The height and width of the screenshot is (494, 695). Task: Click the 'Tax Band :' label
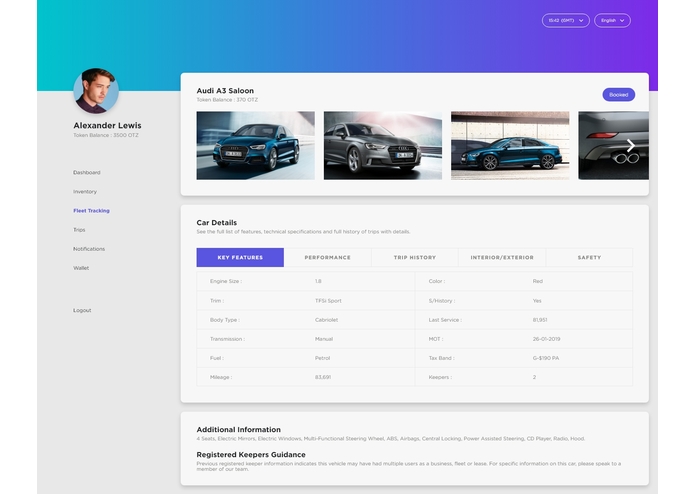click(x=441, y=358)
